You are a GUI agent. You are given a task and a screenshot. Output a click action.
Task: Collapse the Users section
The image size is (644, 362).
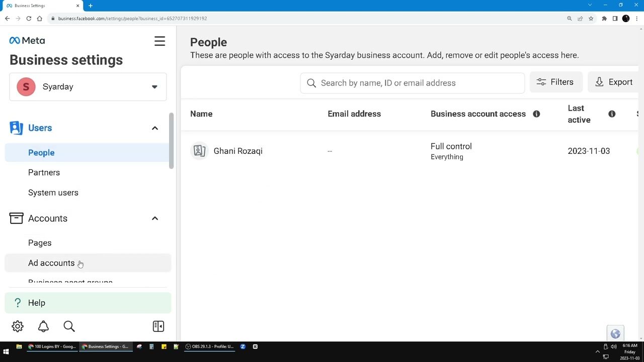click(x=155, y=128)
